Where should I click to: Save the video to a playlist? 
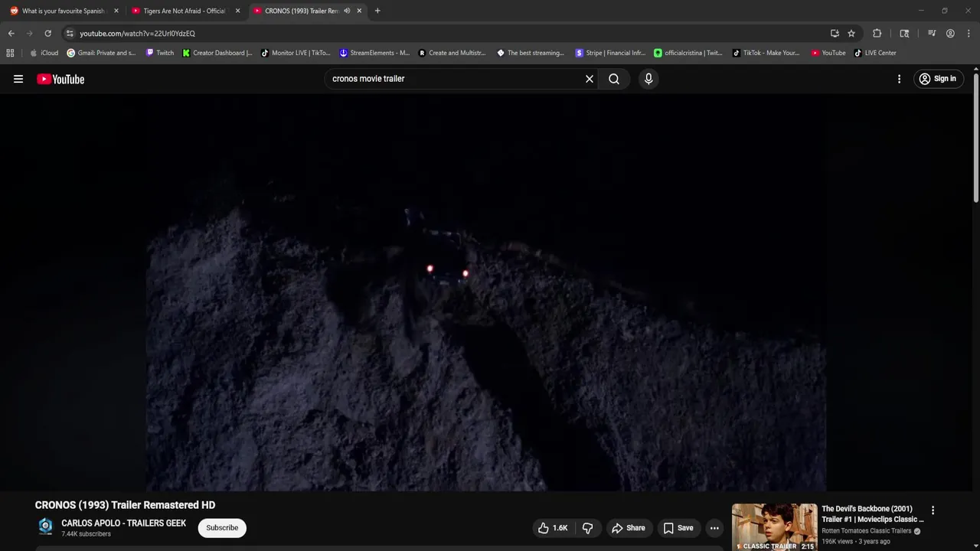[678, 528]
